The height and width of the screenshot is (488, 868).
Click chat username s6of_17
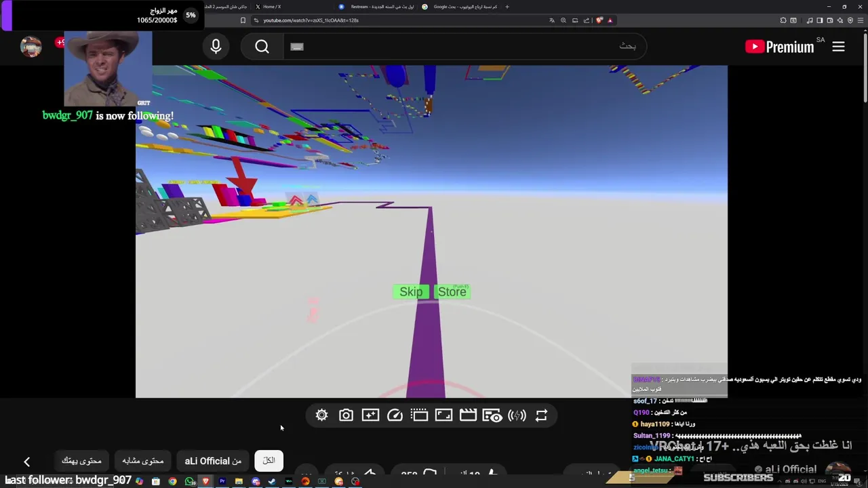pyautogui.click(x=645, y=401)
